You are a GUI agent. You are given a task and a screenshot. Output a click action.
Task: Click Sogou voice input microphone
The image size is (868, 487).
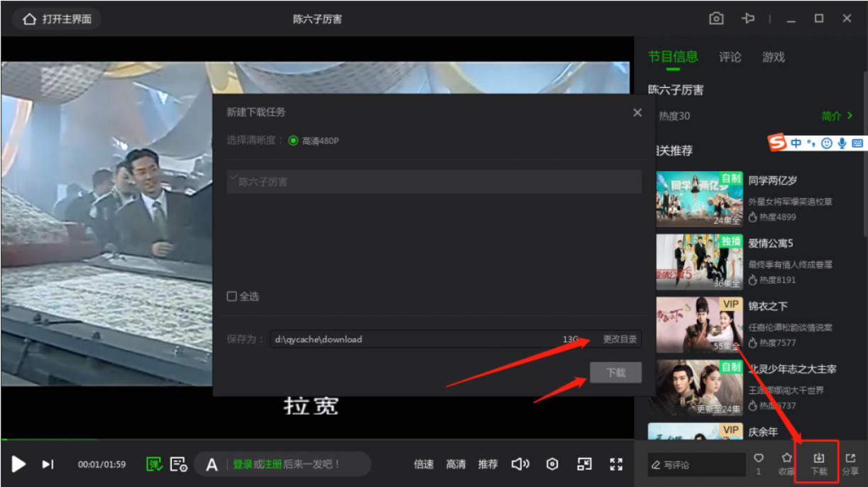[x=842, y=143]
